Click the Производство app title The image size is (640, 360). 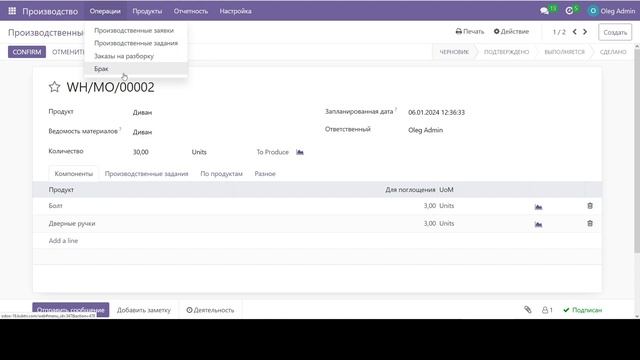(50, 11)
